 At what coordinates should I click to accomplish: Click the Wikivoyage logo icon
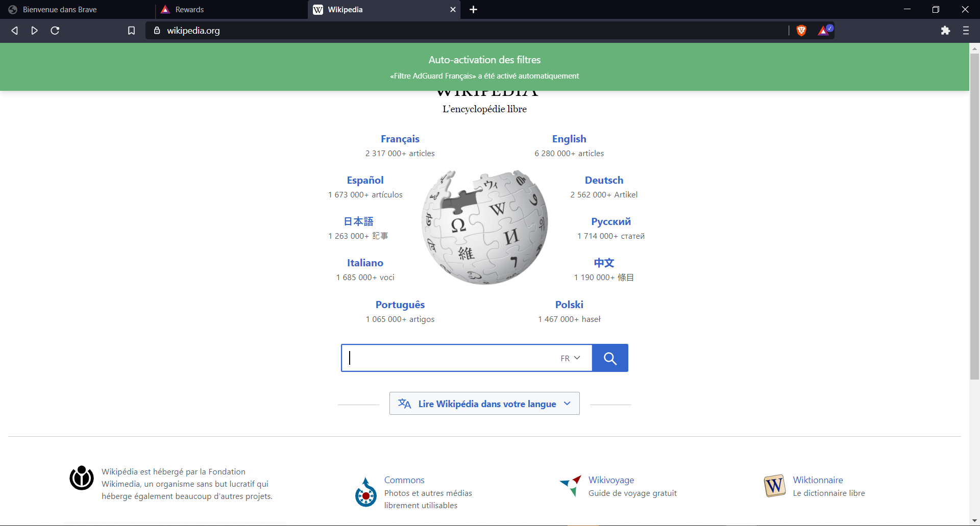click(571, 485)
